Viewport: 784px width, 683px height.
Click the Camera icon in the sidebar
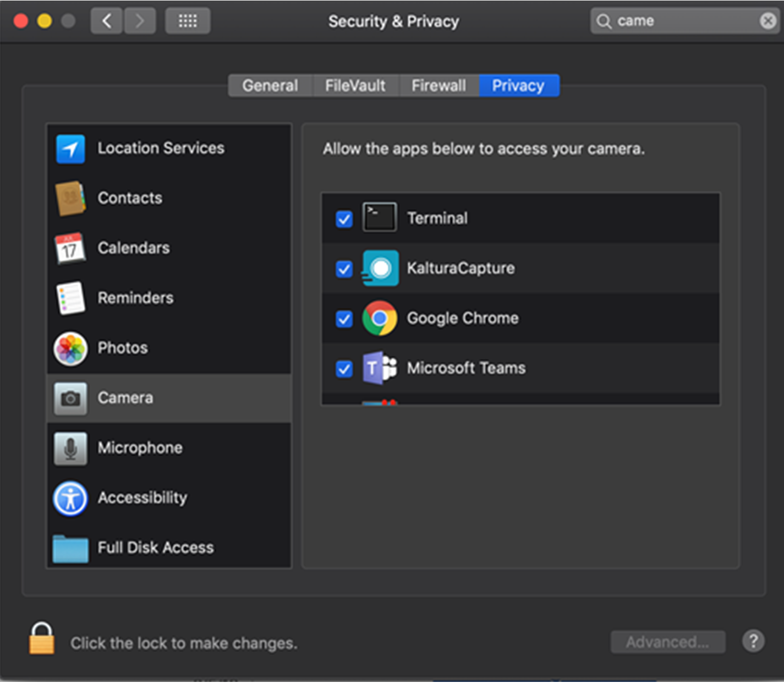tap(70, 398)
